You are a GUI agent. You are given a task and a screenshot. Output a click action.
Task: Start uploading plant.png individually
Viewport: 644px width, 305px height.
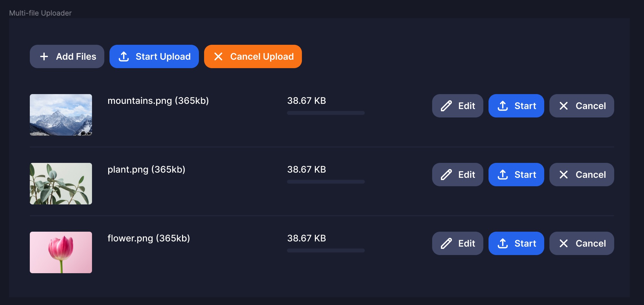(516, 174)
